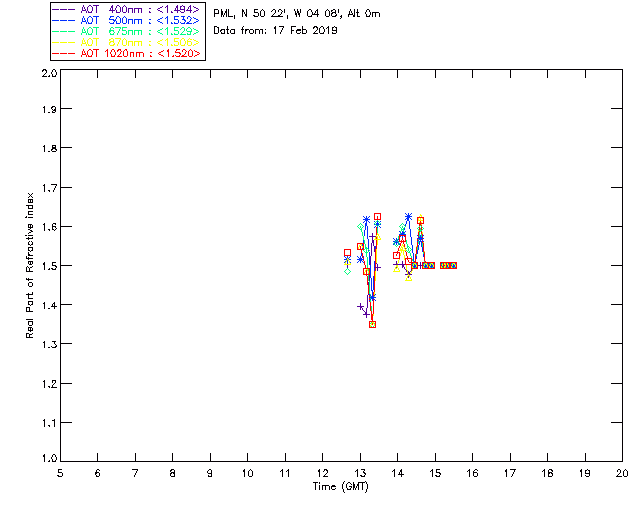Click the x-axis label 20
Viewport: 640px width, 512px height.
tap(622, 473)
